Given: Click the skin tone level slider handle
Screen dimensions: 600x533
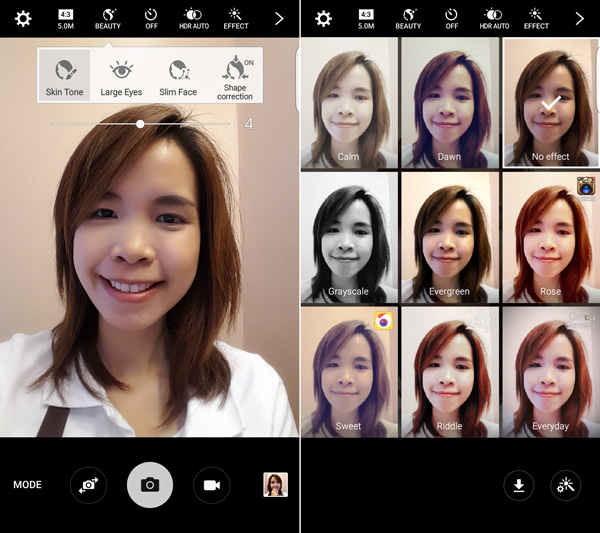Looking at the screenshot, I should (x=140, y=124).
